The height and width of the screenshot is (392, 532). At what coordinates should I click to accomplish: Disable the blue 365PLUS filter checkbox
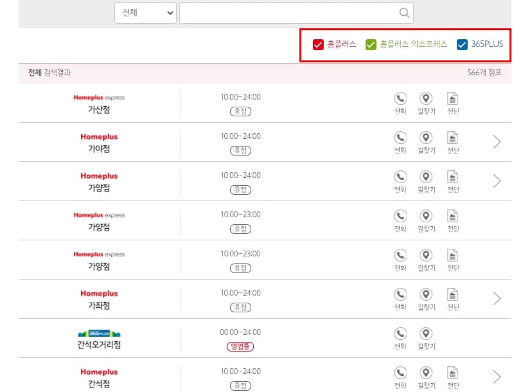click(x=462, y=44)
